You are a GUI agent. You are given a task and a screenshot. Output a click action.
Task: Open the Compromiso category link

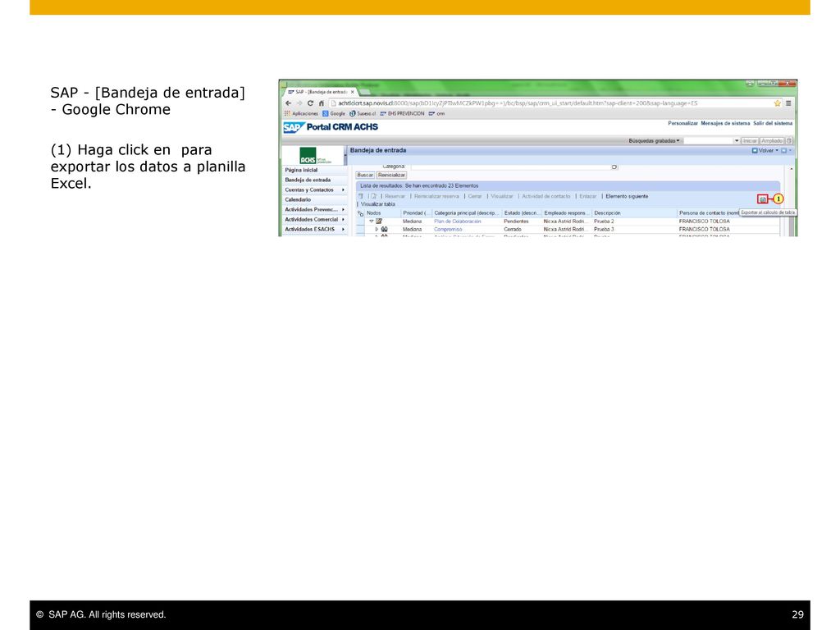(448, 230)
